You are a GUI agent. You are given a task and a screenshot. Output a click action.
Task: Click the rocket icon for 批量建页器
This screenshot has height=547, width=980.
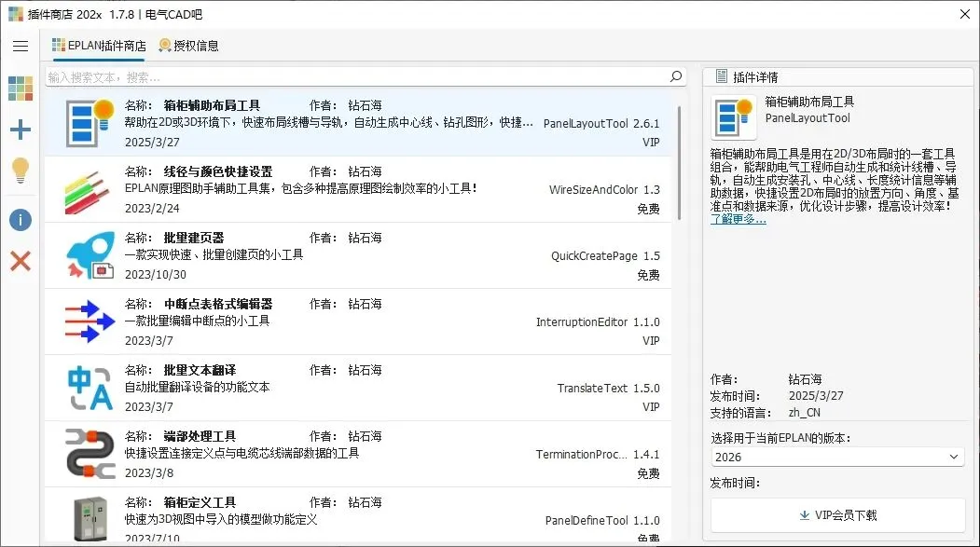90,254
